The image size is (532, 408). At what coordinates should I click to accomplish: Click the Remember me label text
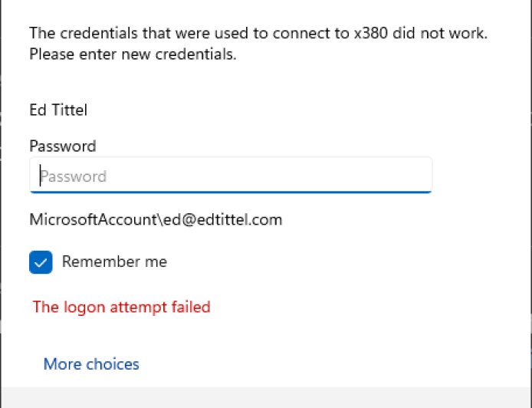(114, 262)
